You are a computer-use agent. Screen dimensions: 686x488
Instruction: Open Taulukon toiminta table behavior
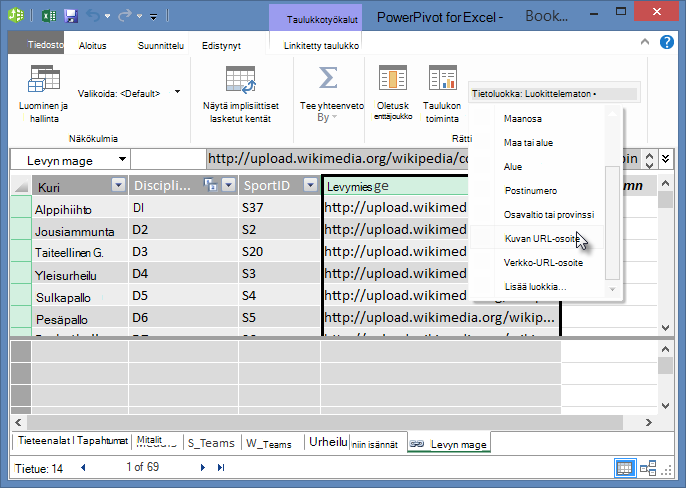(x=442, y=94)
